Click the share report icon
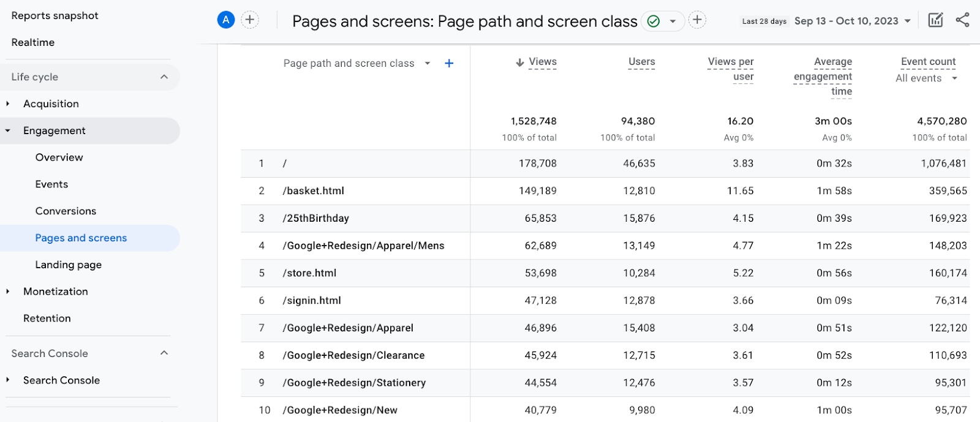Screen dimensions: 980x422 coord(962,20)
